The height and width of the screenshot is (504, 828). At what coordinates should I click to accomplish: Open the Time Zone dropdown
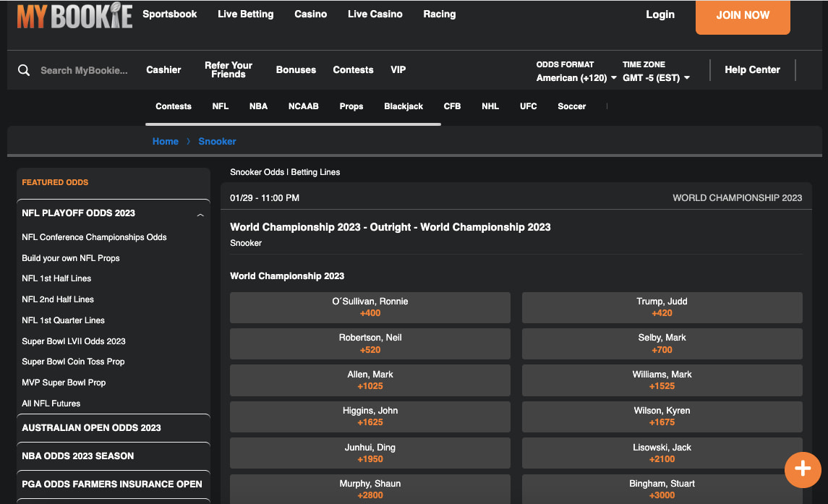click(656, 77)
